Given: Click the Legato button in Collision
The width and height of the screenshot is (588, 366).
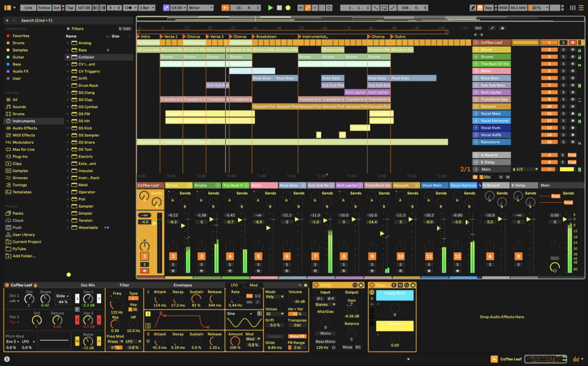Looking at the screenshot, I should [x=274, y=336].
